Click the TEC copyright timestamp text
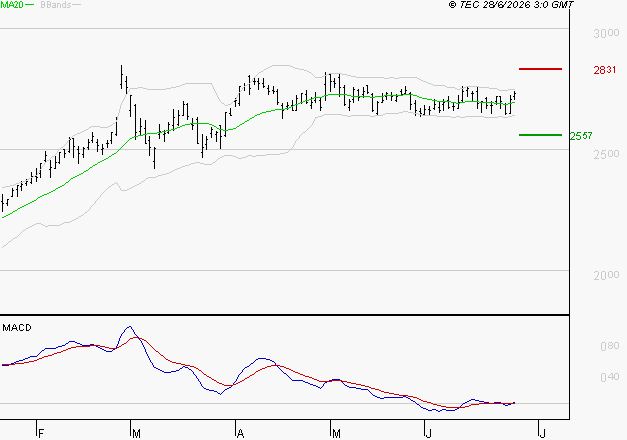This screenshot has width=627, height=440. tap(511, 5)
